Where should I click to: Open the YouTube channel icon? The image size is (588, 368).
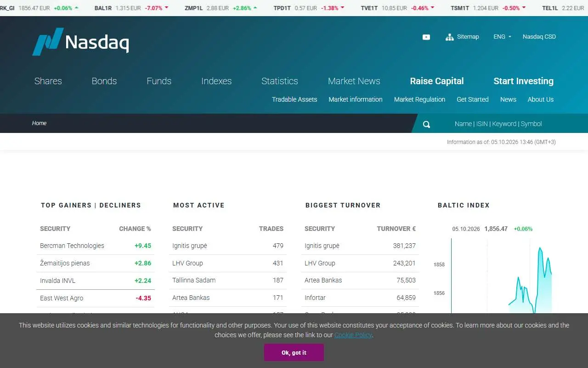(x=426, y=37)
